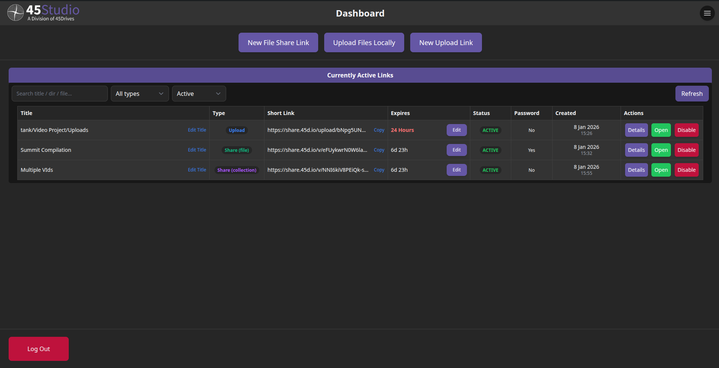Click the Dashboard page title
This screenshot has height=368, width=719.
(360, 13)
